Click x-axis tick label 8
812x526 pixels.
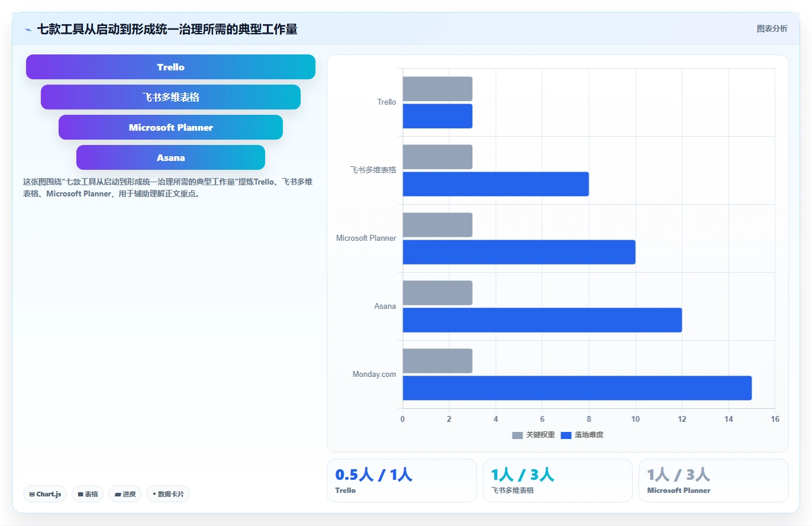(589, 419)
